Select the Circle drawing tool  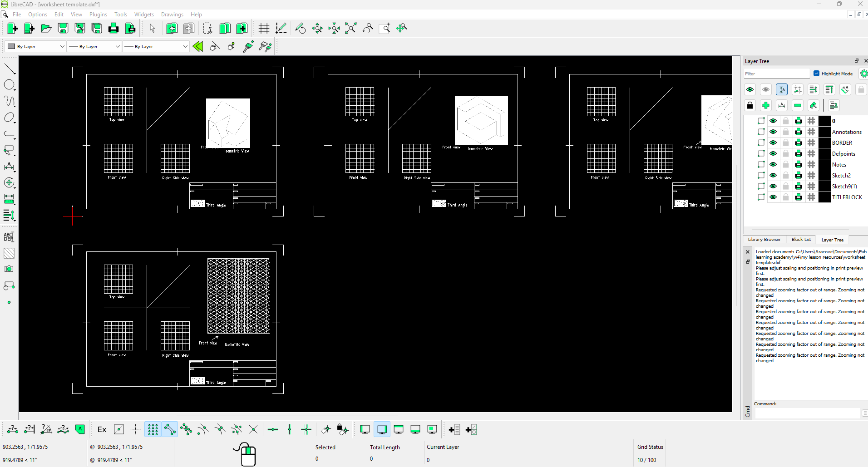tap(9, 85)
